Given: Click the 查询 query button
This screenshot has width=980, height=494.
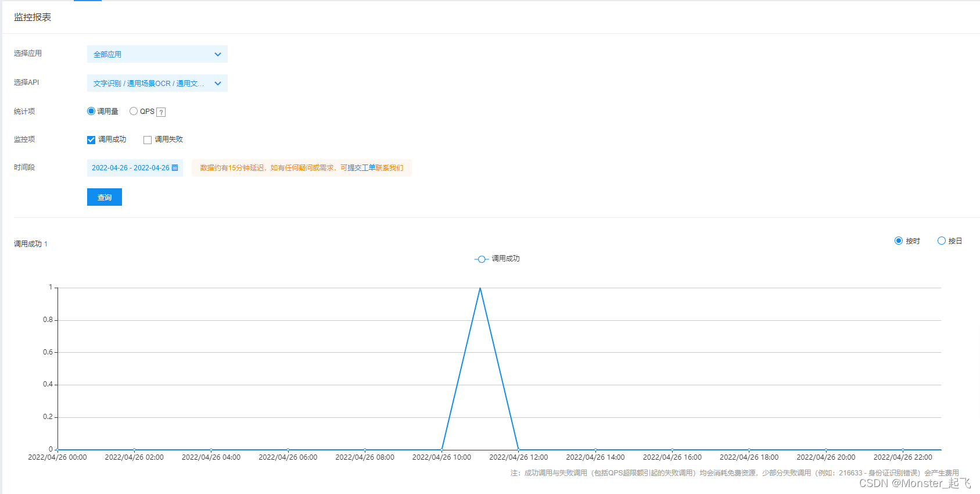Looking at the screenshot, I should pos(105,197).
